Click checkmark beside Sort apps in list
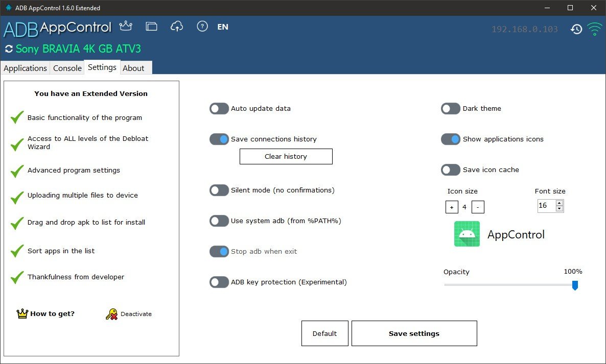This screenshot has width=606, height=364. coord(17,251)
